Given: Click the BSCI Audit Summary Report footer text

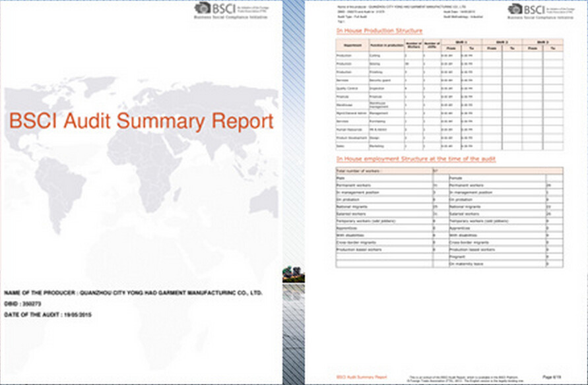Looking at the screenshot, I should [x=356, y=377].
